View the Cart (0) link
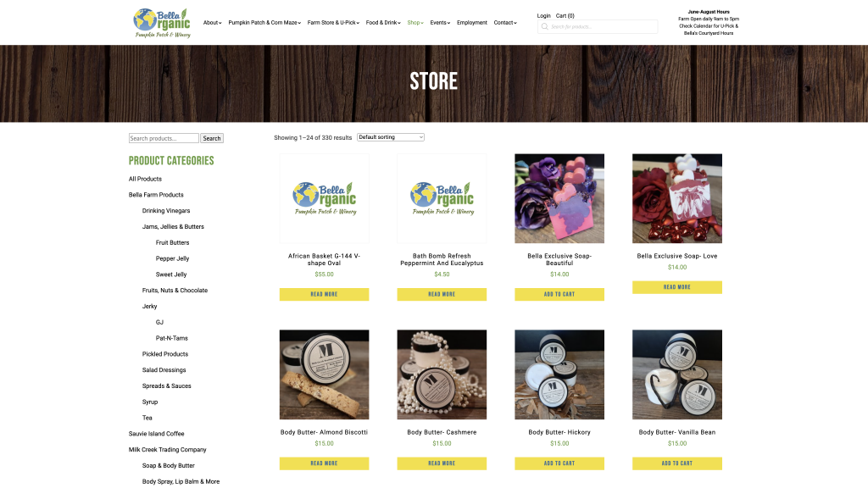Viewport: 868px width, 488px height. coord(565,15)
